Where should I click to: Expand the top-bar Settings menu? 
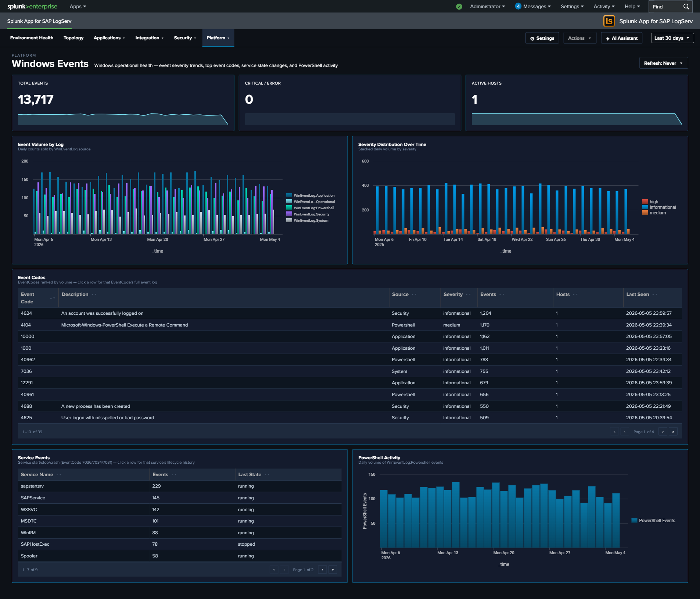pos(572,7)
